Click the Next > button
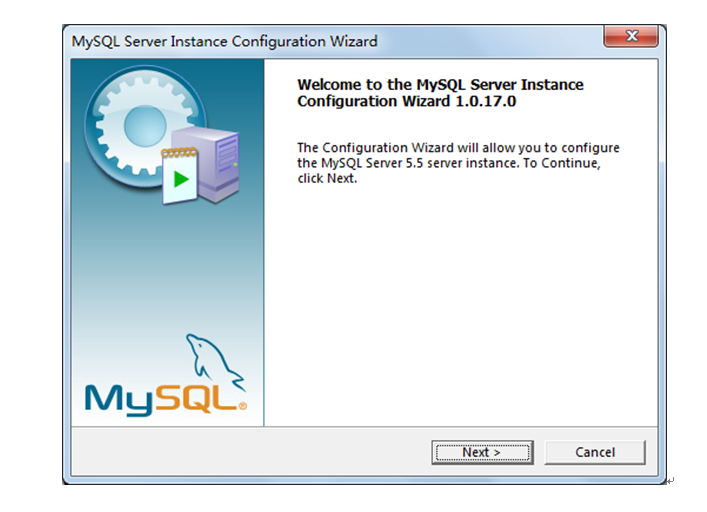Viewport: 707px width, 512px height. 482,452
